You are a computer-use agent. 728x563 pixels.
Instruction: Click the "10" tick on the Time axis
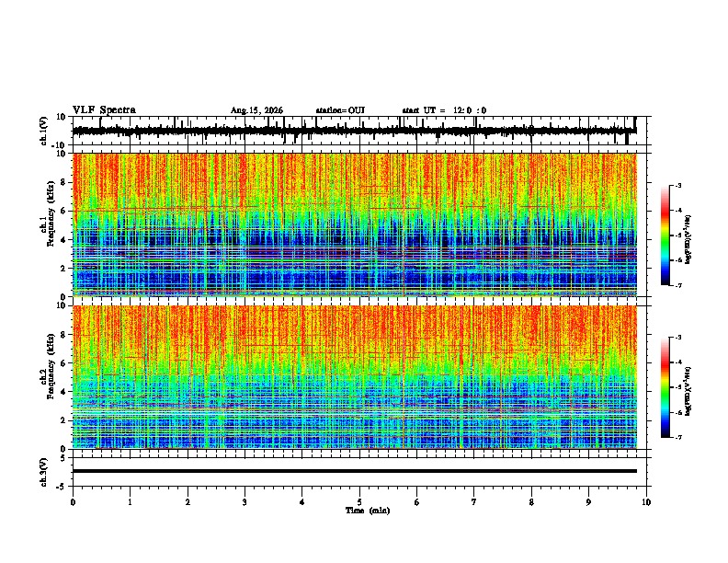(x=646, y=502)
